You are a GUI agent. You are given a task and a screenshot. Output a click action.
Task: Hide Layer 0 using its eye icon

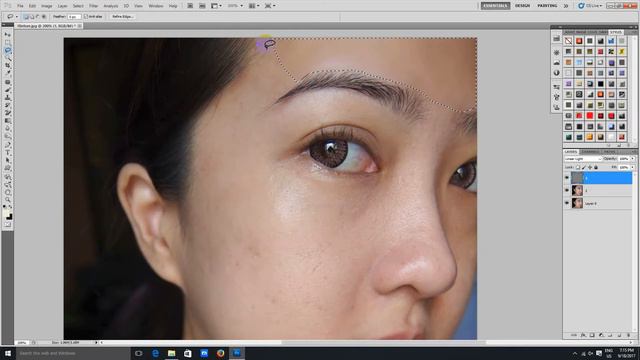(x=567, y=203)
